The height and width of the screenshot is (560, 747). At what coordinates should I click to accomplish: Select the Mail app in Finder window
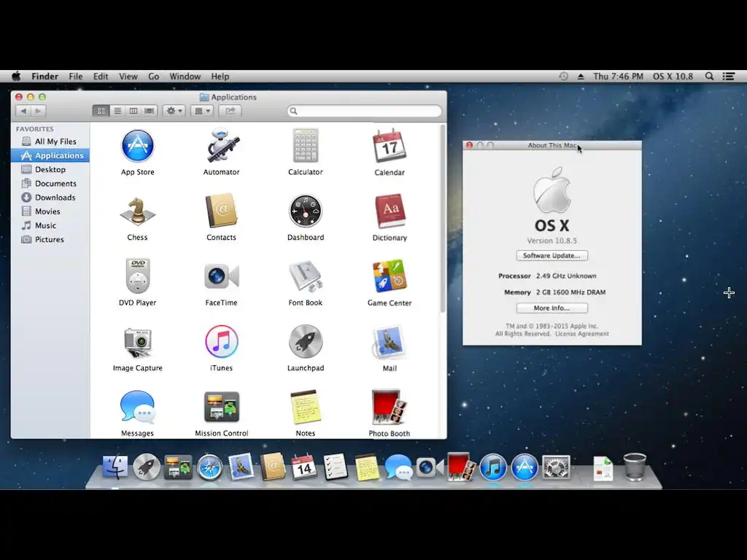pyautogui.click(x=390, y=342)
